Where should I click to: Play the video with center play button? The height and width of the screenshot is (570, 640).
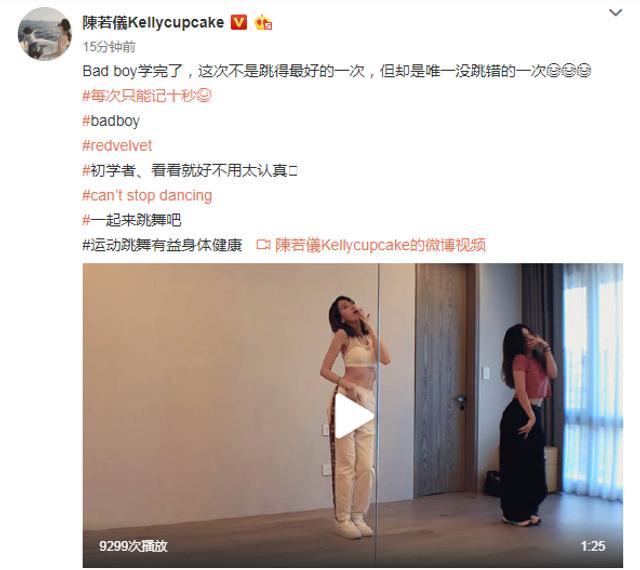coord(353,416)
